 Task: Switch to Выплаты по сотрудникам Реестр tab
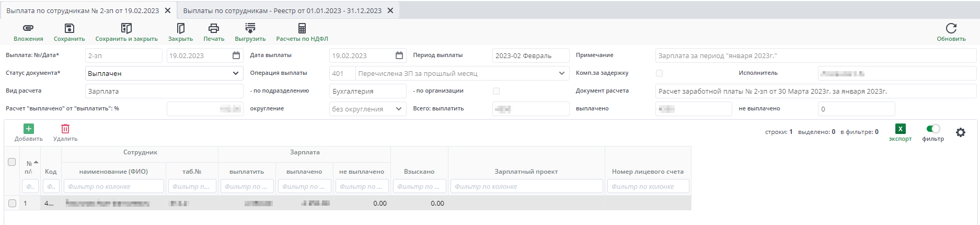(282, 10)
